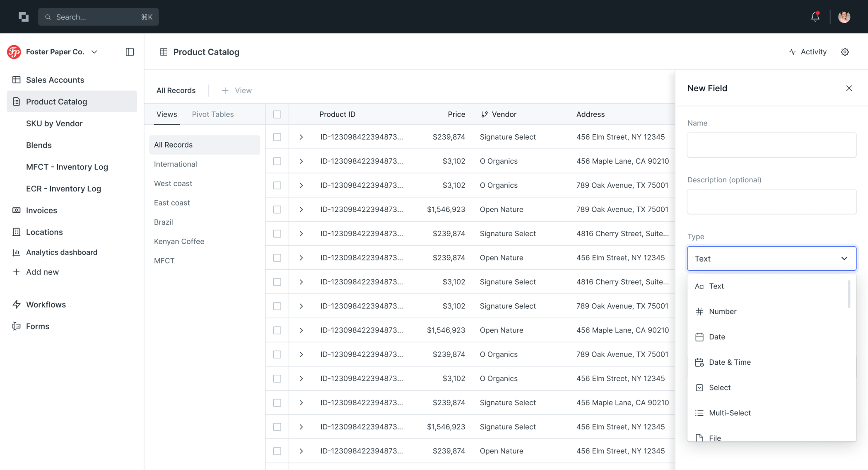The height and width of the screenshot is (470, 868).
Task: Expand the Foster Paper Co. workspace menu
Action: pos(94,52)
